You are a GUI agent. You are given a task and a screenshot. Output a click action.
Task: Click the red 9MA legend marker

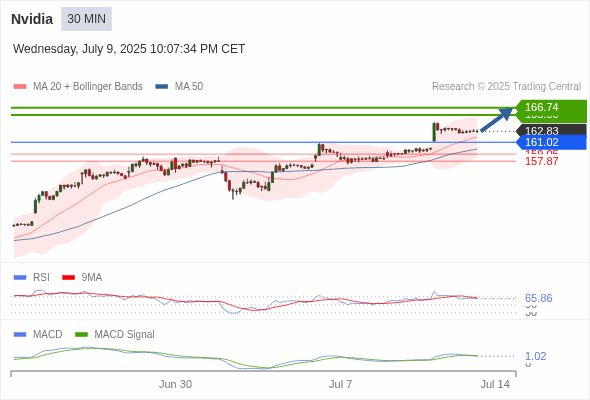point(68,277)
